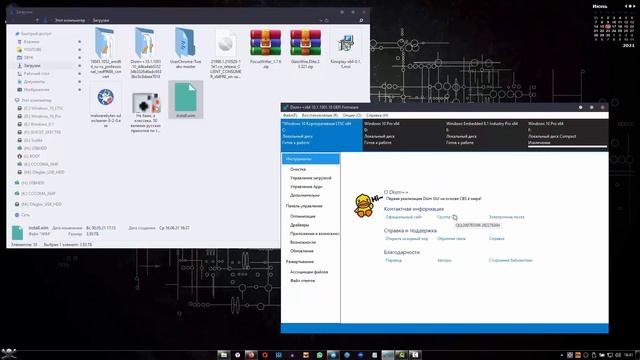Open the Файл menu in Dism++

[290, 116]
